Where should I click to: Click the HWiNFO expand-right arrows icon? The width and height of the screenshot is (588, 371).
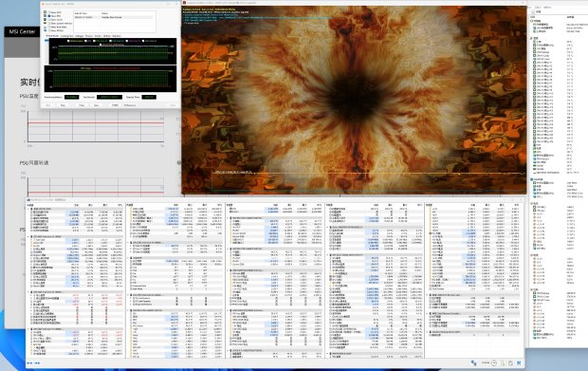(x=37, y=363)
